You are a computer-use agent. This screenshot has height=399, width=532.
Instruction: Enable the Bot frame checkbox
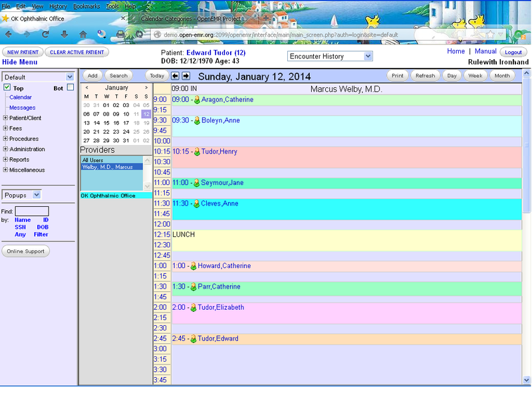point(70,88)
